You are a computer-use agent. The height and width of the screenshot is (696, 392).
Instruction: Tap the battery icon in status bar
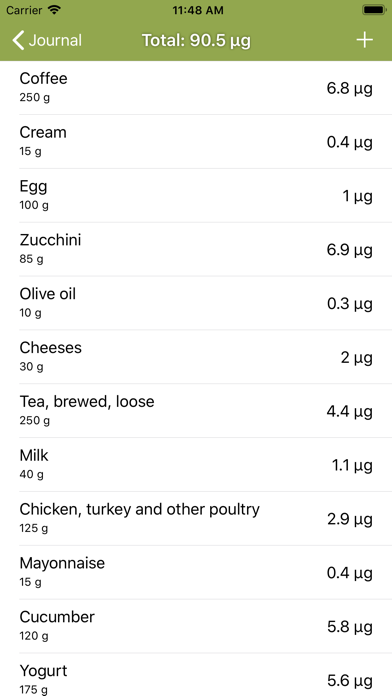coord(374,10)
